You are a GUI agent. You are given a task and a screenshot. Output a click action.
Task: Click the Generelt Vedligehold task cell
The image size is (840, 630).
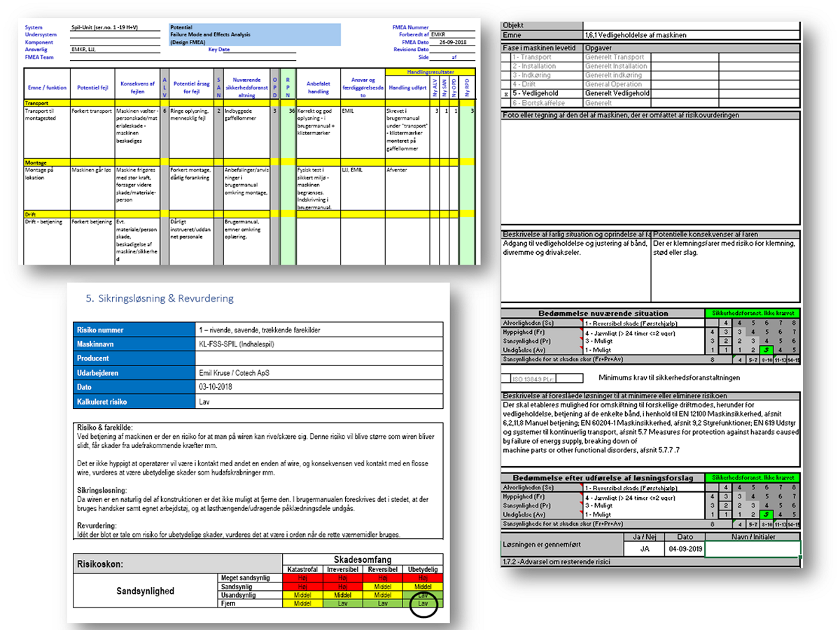[617, 93]
